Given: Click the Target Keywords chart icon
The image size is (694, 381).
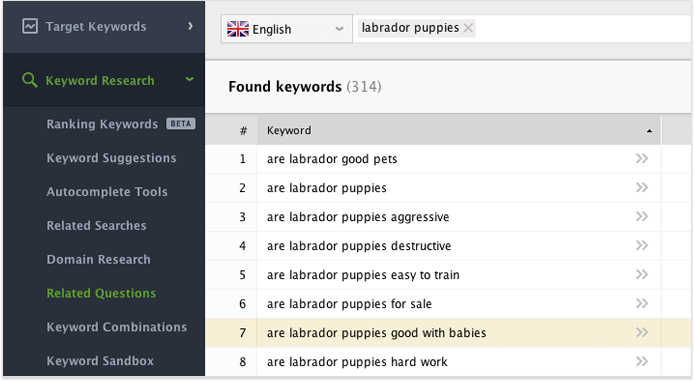Looking at the screenshot, I should [30, 27].
